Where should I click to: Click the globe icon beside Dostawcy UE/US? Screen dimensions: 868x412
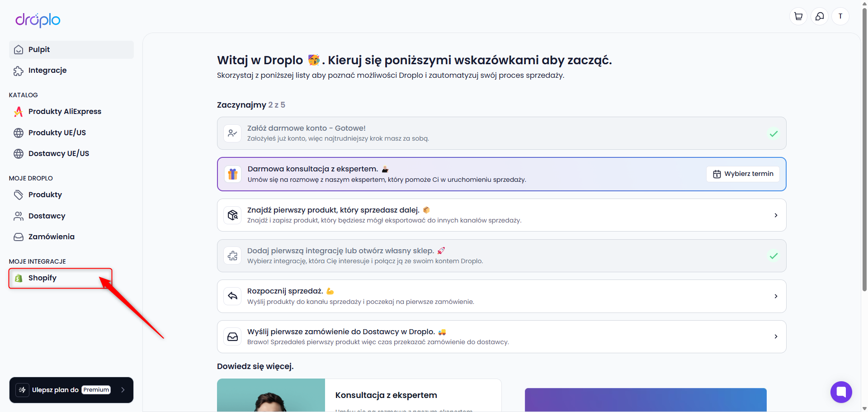(x=19, y=154)
